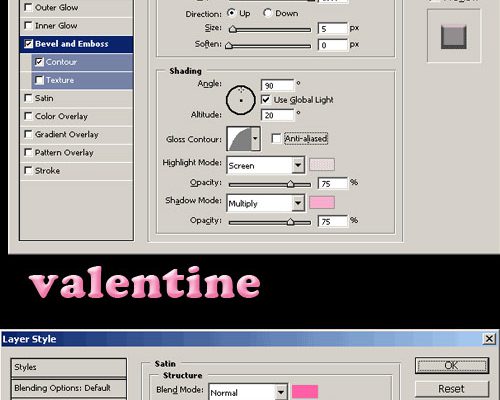Click the Shadow Mode pink color swatch
This screenshot has height=400, width=500.
322,203
